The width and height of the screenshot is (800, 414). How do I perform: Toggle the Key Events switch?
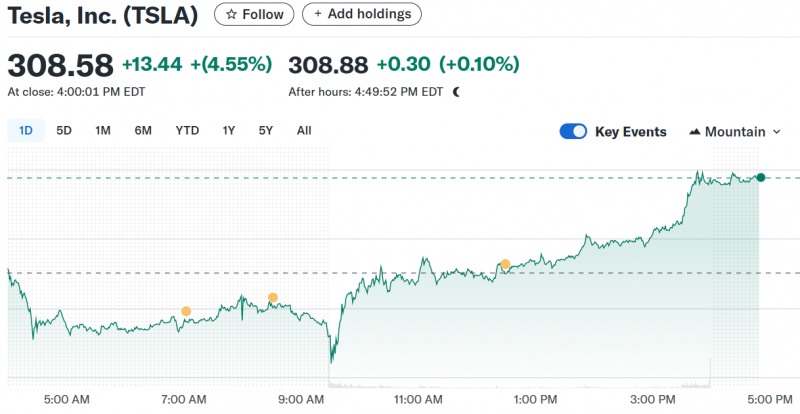point(573,131)
